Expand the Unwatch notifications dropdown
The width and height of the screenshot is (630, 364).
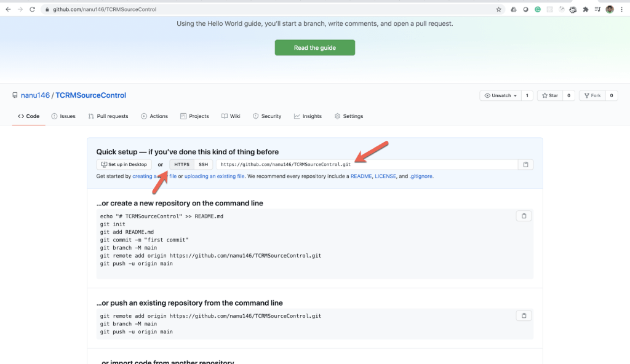click(x=500, y=96)
